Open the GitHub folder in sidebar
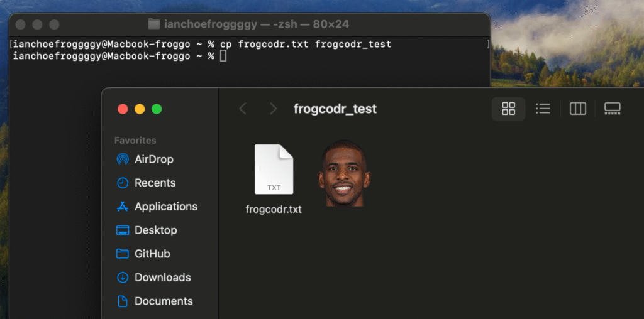Screen dimensions: 644x319 (152, 254)
